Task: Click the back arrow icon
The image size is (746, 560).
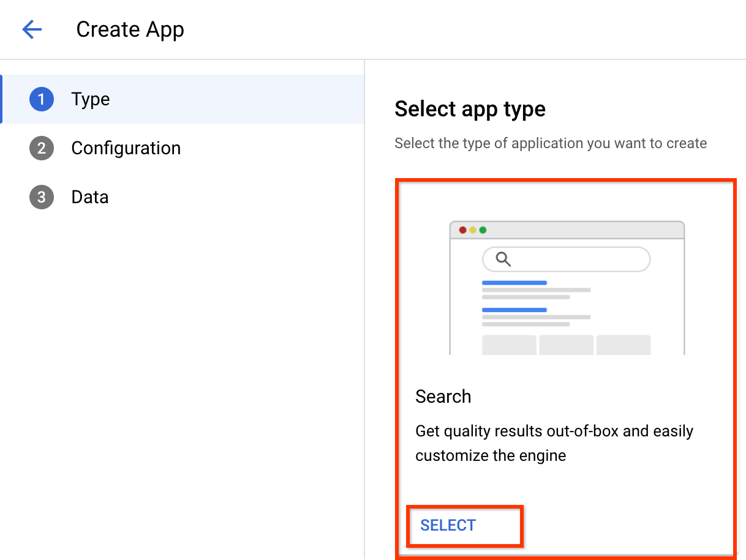Action: click(x=32, y=29)
